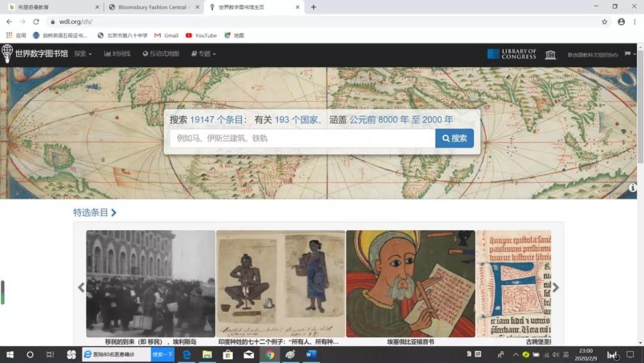Open the 互动式地图 interactive map item
The image size is (644, 363).
[x=161, y=54]
